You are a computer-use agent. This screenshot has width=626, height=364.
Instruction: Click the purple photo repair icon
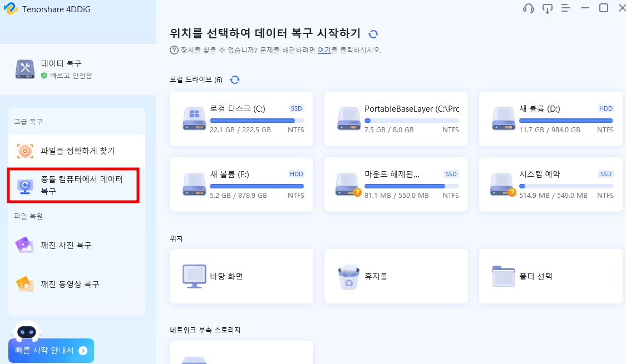pyautogui.click(x=24, y=245)
